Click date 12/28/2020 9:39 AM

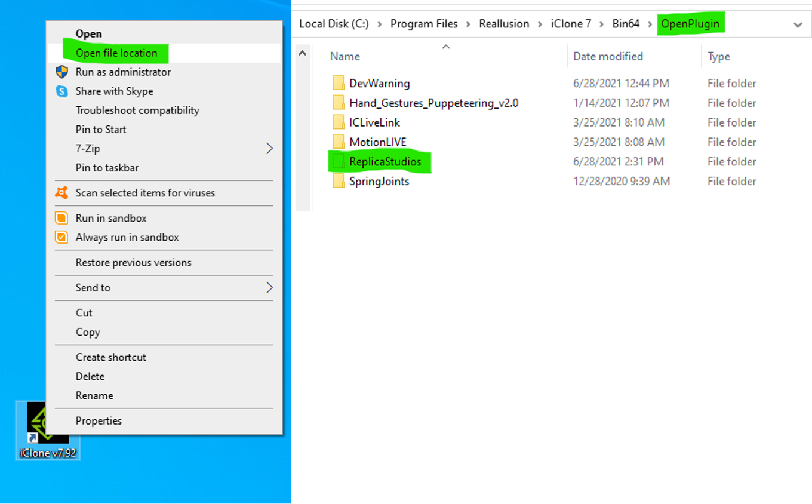(622, 182)
